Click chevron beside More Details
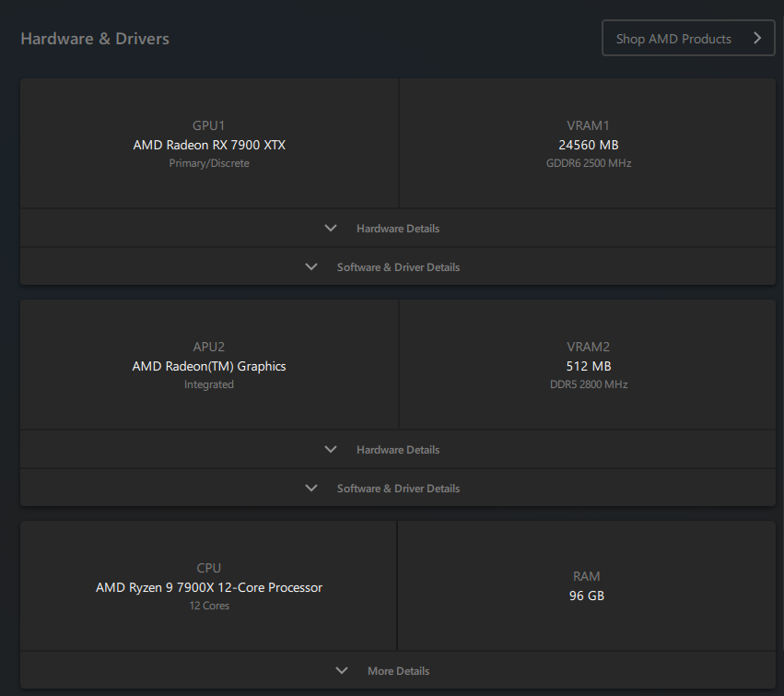Image resolution: width=784 pixels, height=696 pixels. (342, 670)
